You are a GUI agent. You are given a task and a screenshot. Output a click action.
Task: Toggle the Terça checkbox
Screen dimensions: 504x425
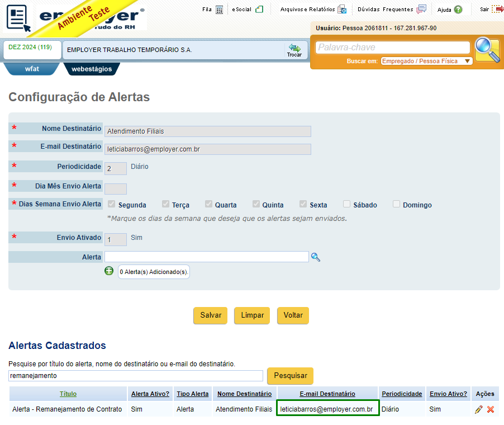[165, 204]
